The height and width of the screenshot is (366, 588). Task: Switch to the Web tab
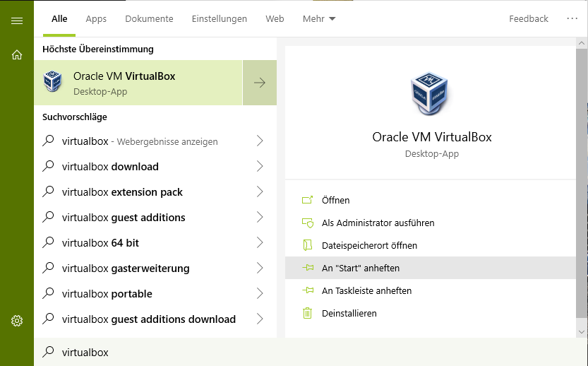click(x=275, y=19)
